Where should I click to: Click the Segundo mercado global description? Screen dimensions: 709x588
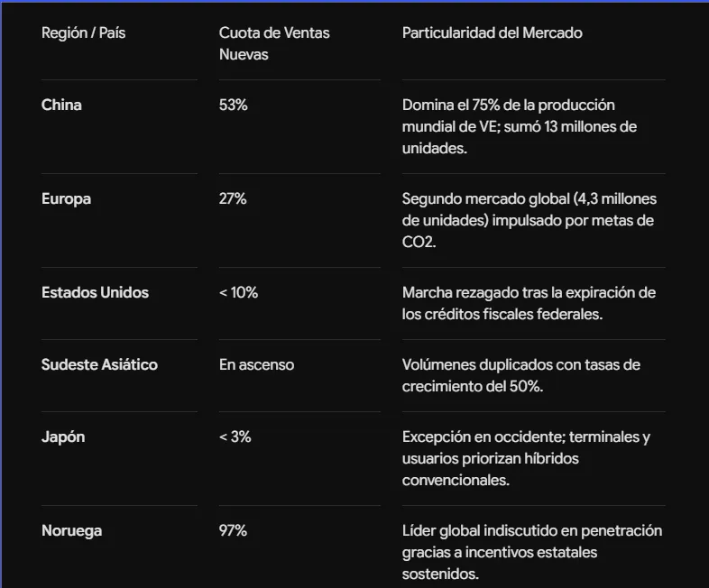click(529, 221)
